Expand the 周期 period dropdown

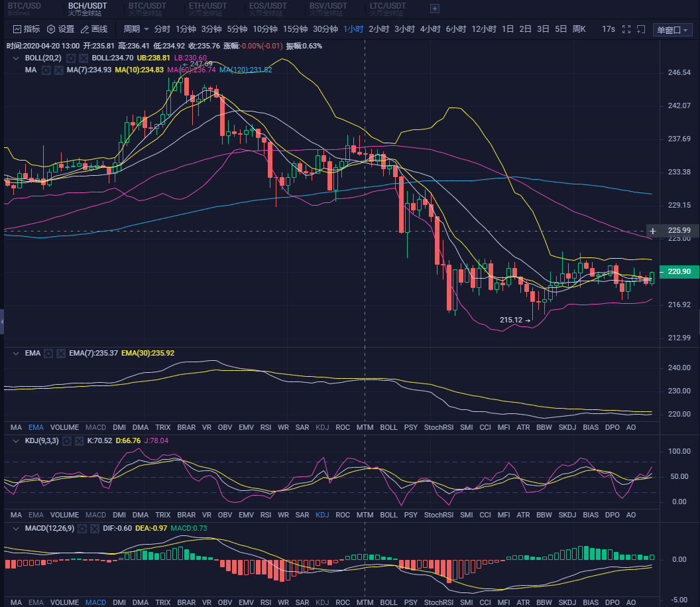(x=136, y=29)
